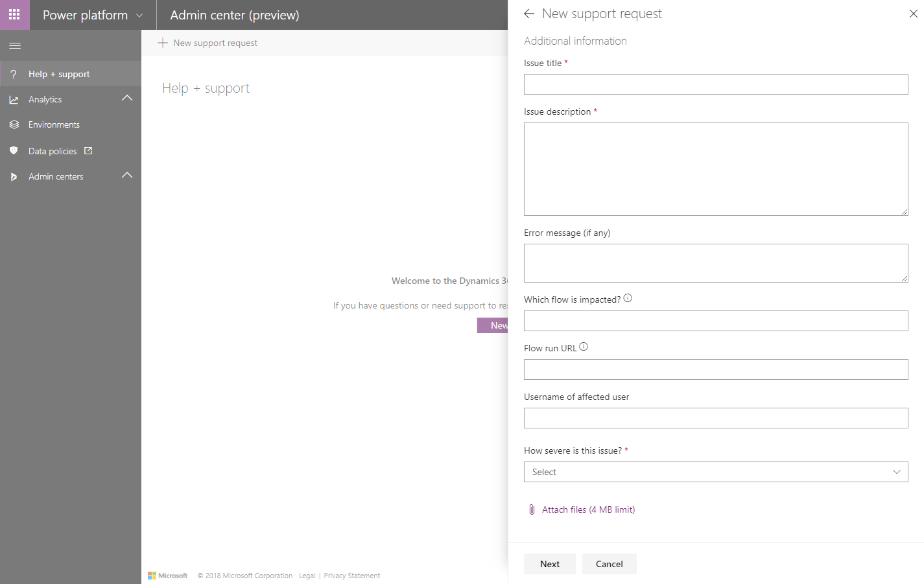
Task: Collapse the sidebar with hamburger icon
Action: tap(15, 45)
